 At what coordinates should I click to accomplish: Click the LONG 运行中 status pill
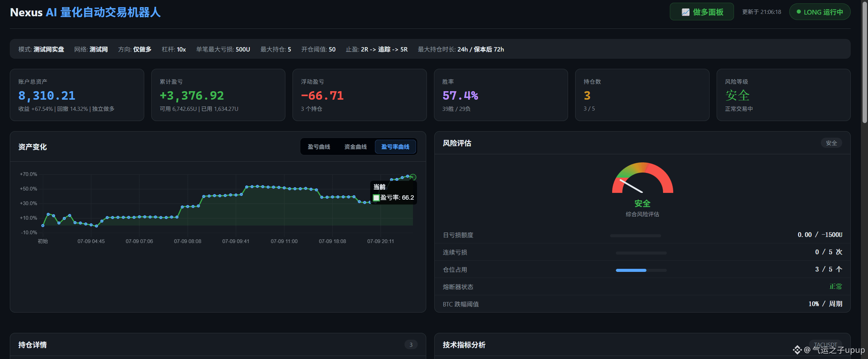pyautogui.click(x=820, y=12)
